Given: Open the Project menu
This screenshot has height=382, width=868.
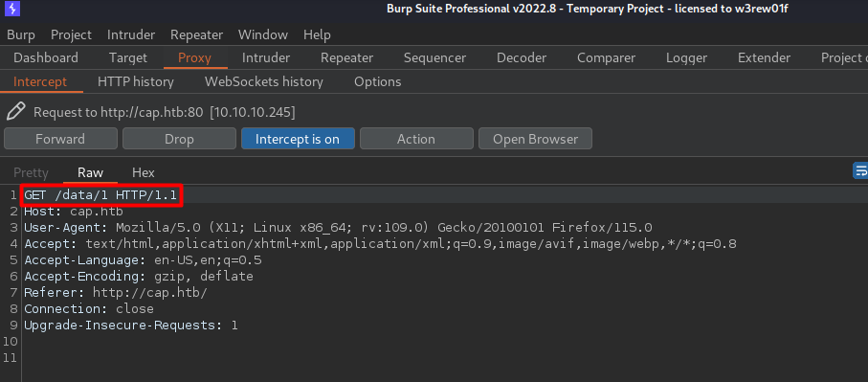Looking at the screenshot, I should click(71, 34).
